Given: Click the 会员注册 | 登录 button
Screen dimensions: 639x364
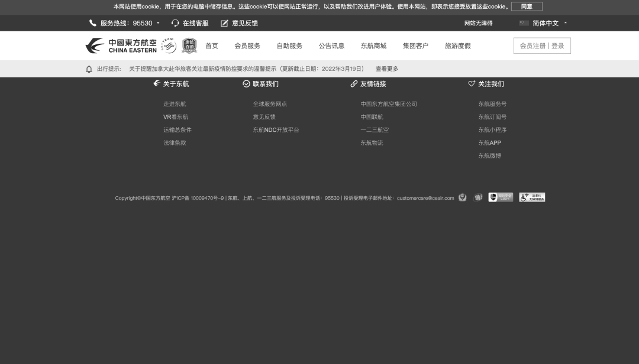Looking at the screenshot, I should (x=542, y=46).
